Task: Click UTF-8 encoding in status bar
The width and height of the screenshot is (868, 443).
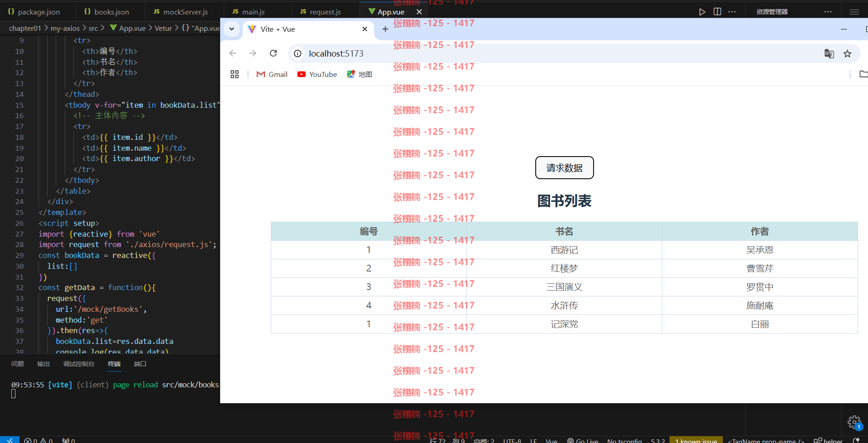Action: (512, 440)
